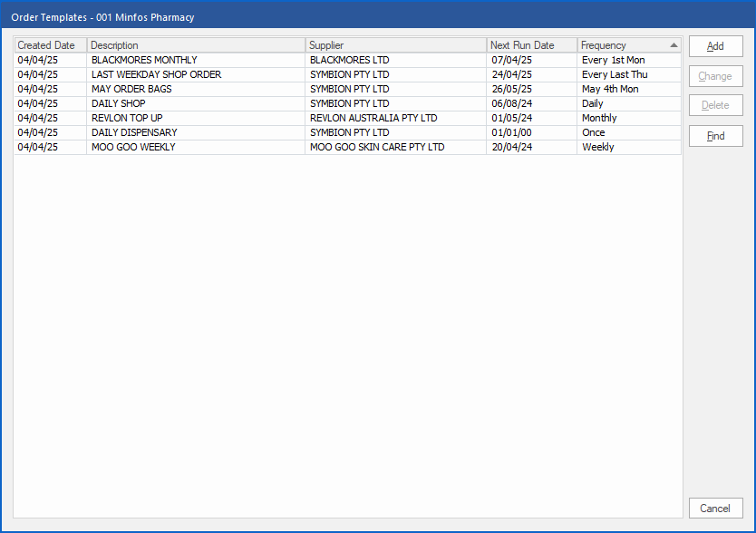Sort by Description column header
The image size is (756, 533).
tap(196, 45)
